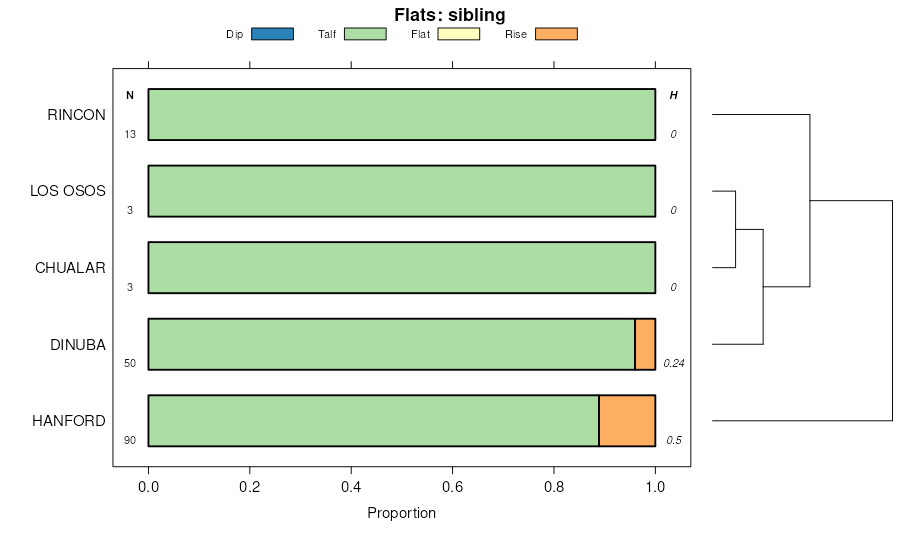Click the green Talf segment of HANFORD bar
The width and height of the screenshot is (900, 540).
tap(373, 421)
